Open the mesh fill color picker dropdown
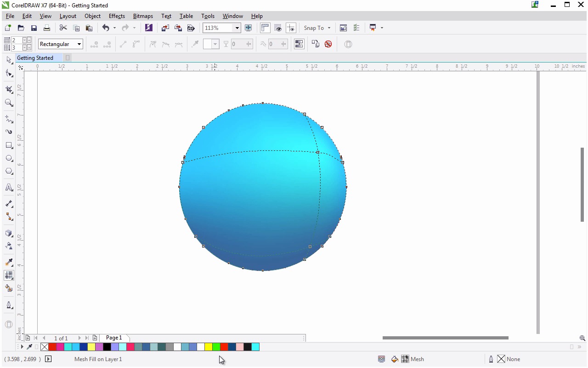The image size is (588, 368). [x=214, y=44]
